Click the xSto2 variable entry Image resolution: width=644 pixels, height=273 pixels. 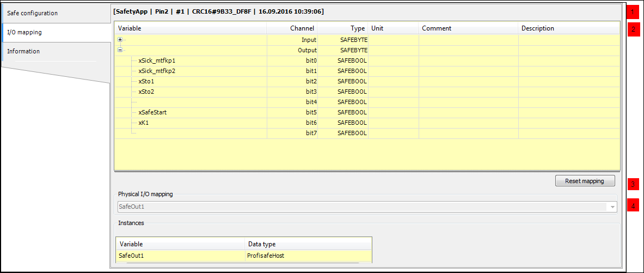click(x=146, y=92)
